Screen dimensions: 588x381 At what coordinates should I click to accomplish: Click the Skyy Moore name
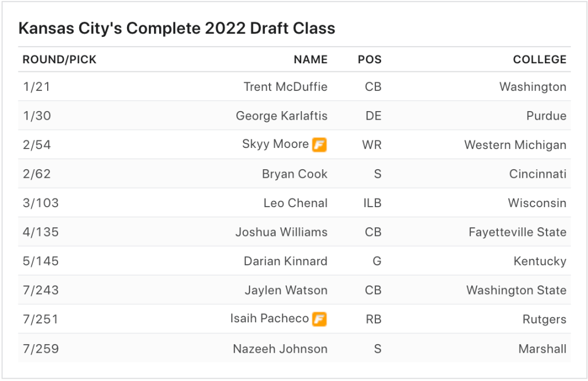click(275, 144)
